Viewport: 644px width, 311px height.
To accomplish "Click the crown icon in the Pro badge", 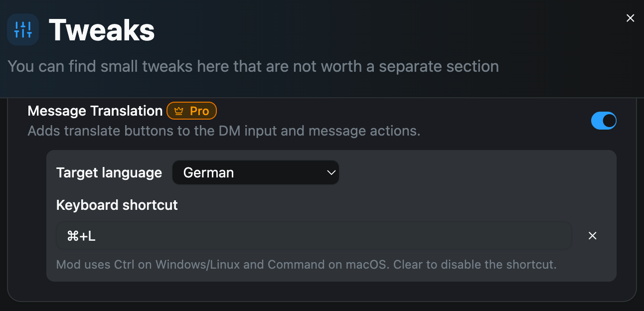I will click(179, 111).
